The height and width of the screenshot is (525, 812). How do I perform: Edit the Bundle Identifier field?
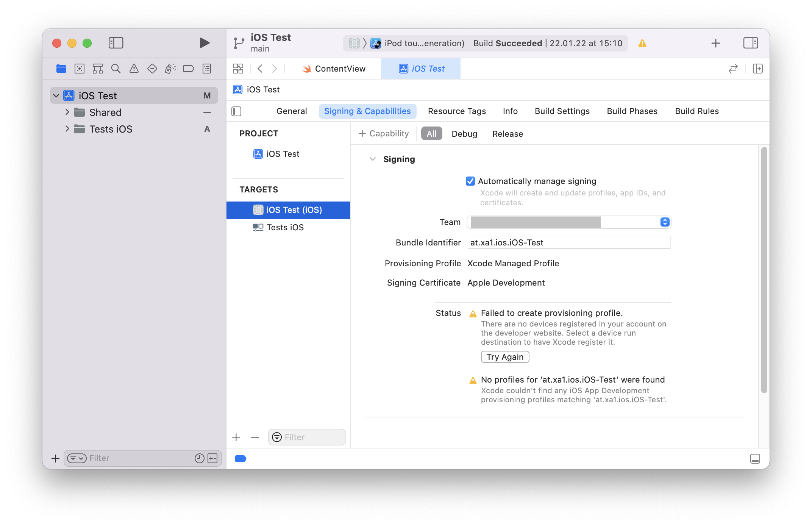click(x=568, y=242)
